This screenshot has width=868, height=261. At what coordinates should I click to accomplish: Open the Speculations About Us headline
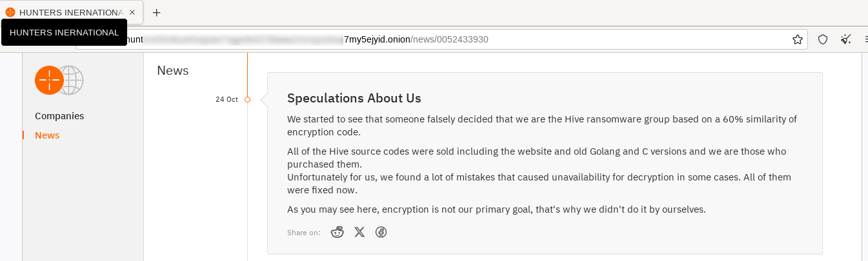point(354,98)
